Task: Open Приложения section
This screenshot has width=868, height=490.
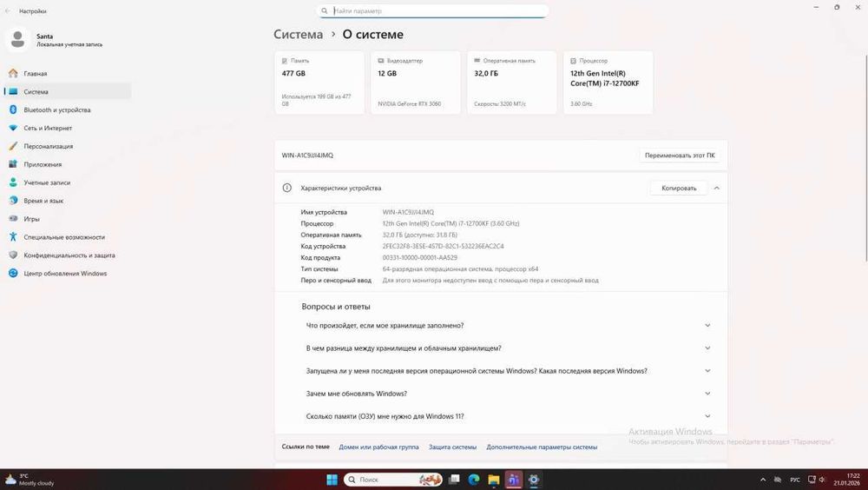Action: (68, 164)
